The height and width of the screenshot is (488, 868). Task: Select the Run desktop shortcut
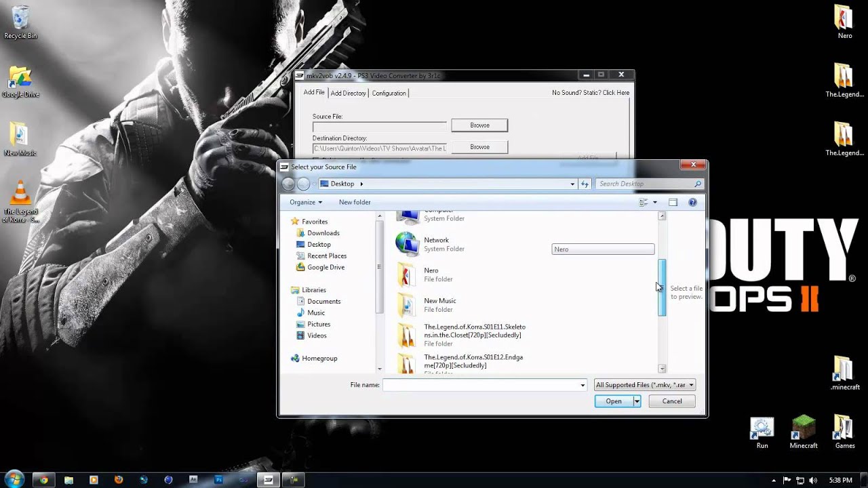click(x=762, y=433)
